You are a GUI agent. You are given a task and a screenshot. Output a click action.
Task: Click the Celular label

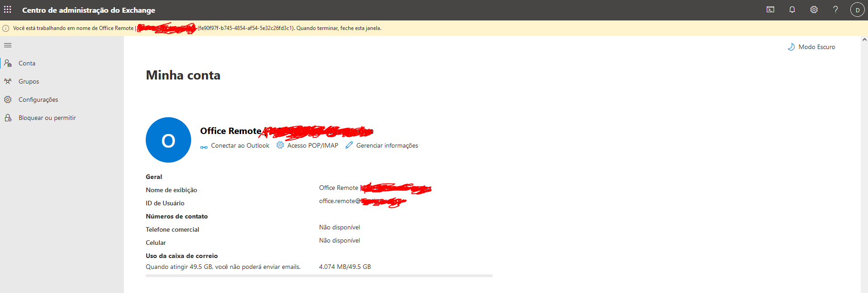tap(156, 243)
